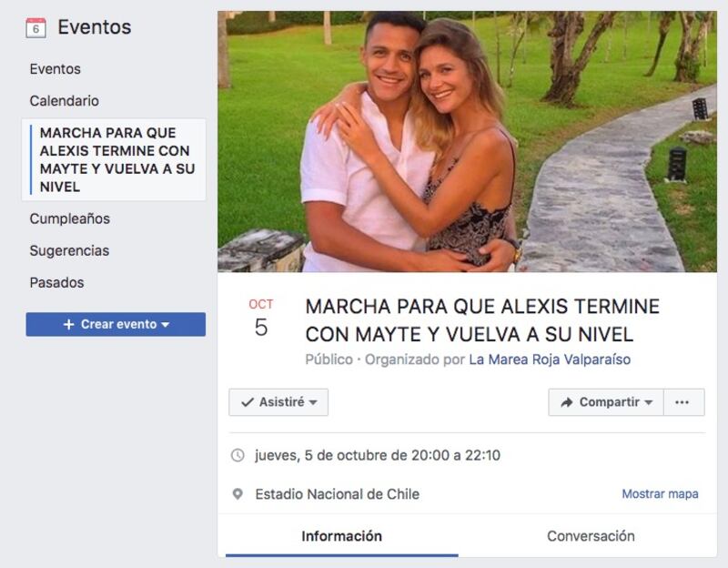Expand the Asistiré dropdown arrow
Screen dimensions: 728x568
tap(313, 402)
